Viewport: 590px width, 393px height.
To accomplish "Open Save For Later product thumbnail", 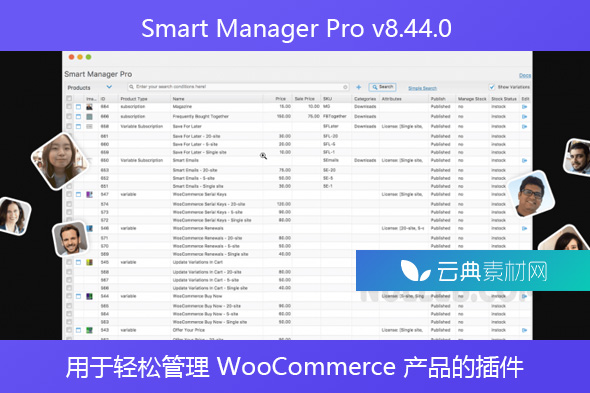I will (89, 126).
